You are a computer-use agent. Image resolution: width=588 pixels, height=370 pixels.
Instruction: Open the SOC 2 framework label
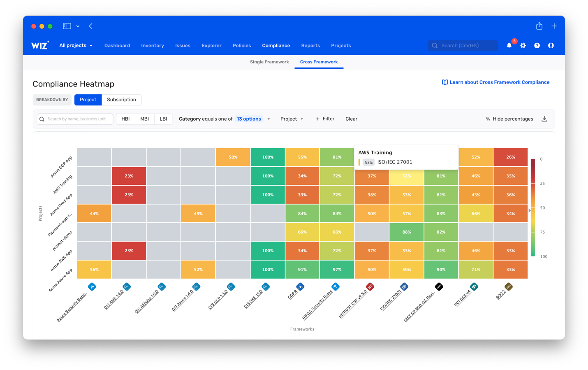click(500, 295)
